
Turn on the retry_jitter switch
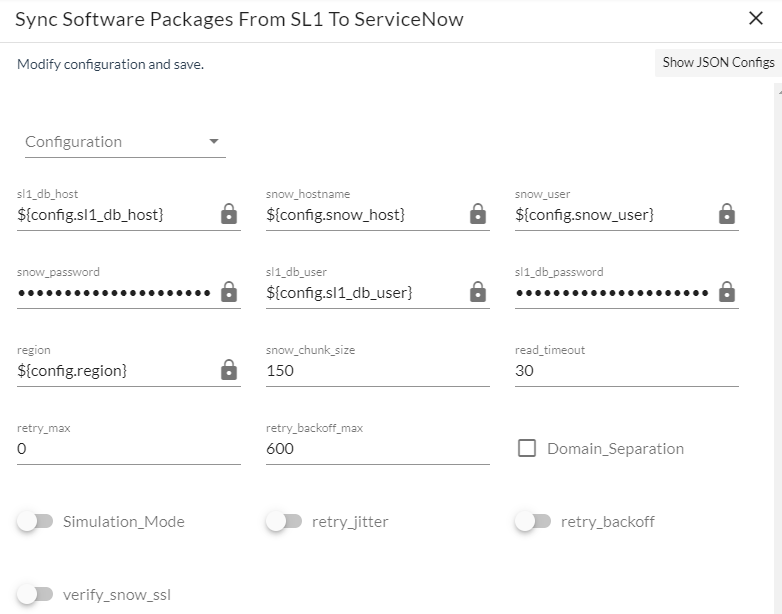click(x=283, y=521)
